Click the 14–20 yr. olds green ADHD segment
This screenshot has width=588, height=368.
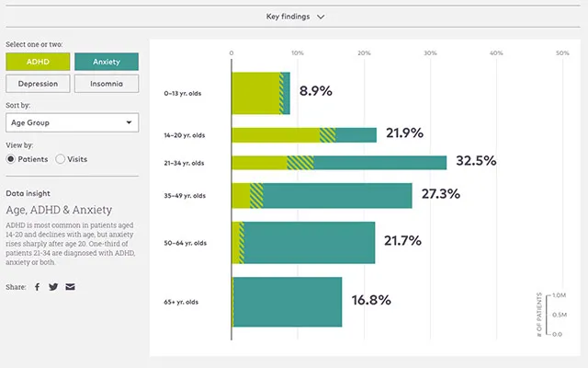pyautogui.click(x=276, y=135)
